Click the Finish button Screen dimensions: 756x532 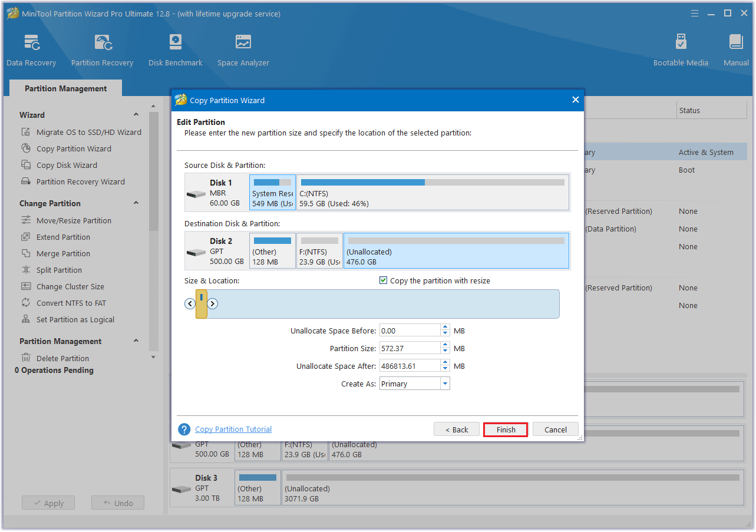pos(506,429)
